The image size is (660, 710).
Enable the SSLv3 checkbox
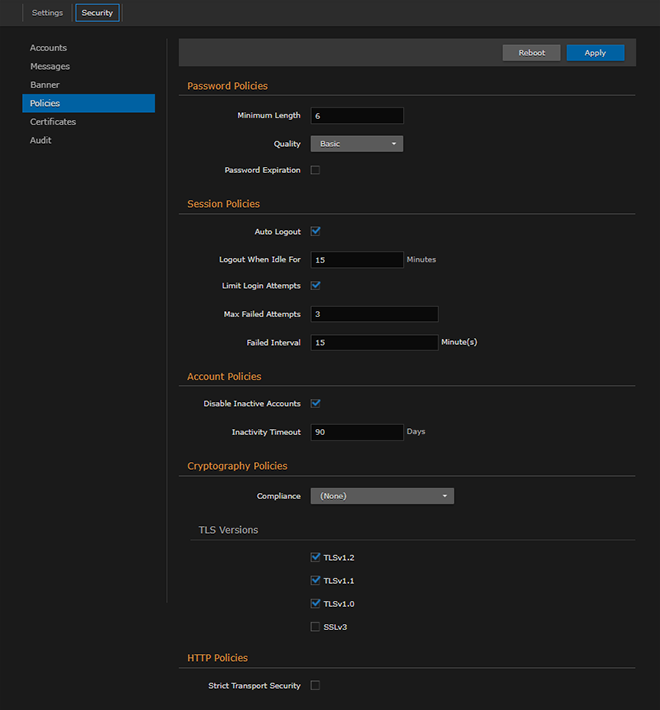coord(315,627)
